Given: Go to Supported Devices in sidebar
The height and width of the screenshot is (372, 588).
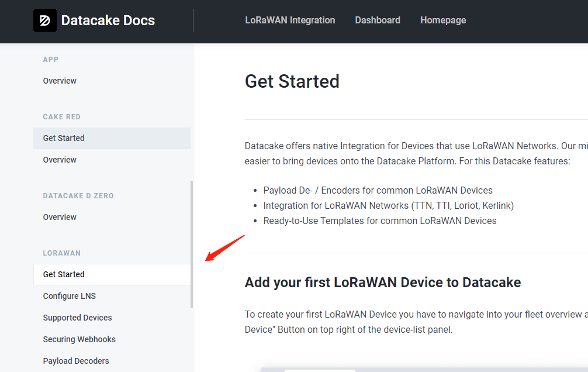Looking at the screenshot, I should (x=77, y=318).
